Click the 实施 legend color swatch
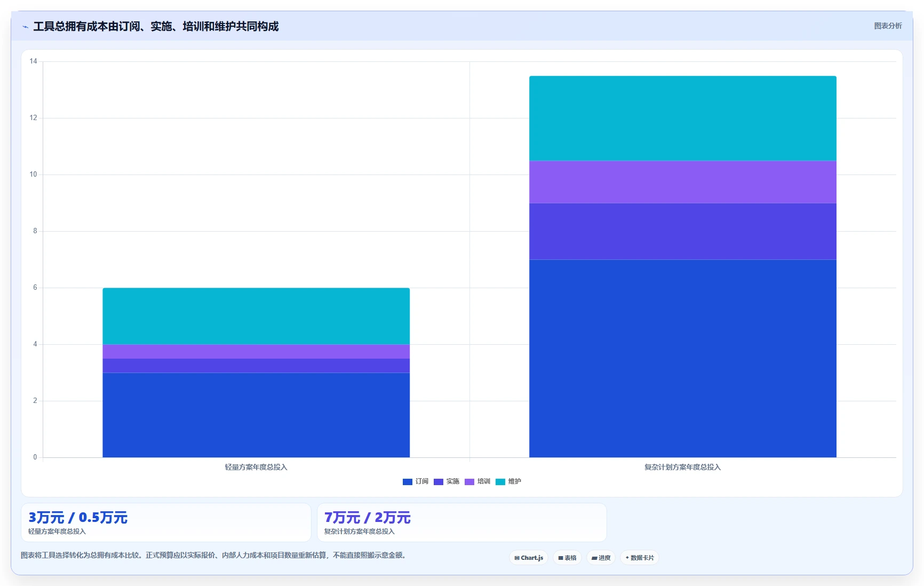The image size is (924, 586). (x=439, y=482)
